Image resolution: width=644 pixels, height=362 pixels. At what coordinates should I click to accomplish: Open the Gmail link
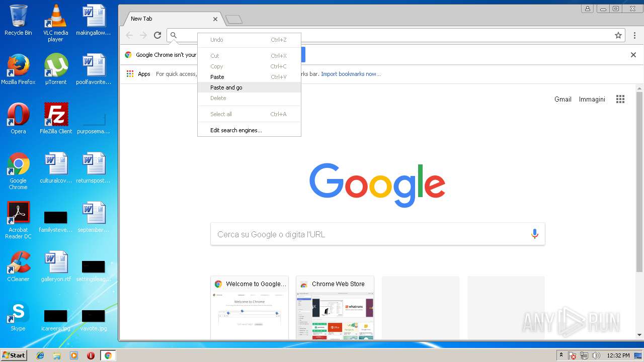pyautogui.click(x=563, y=99)
